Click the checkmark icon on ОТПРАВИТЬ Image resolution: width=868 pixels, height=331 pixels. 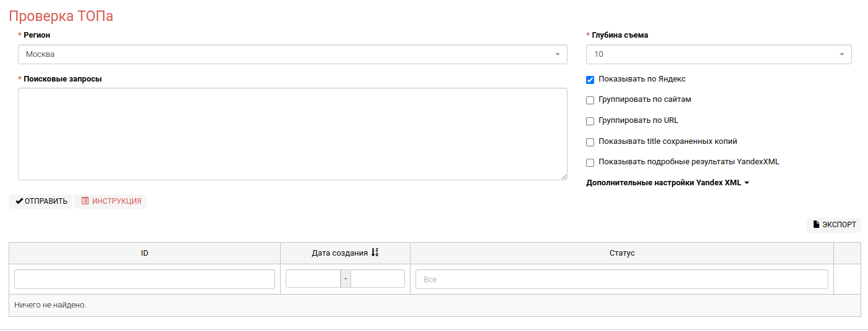coord(19,201)
